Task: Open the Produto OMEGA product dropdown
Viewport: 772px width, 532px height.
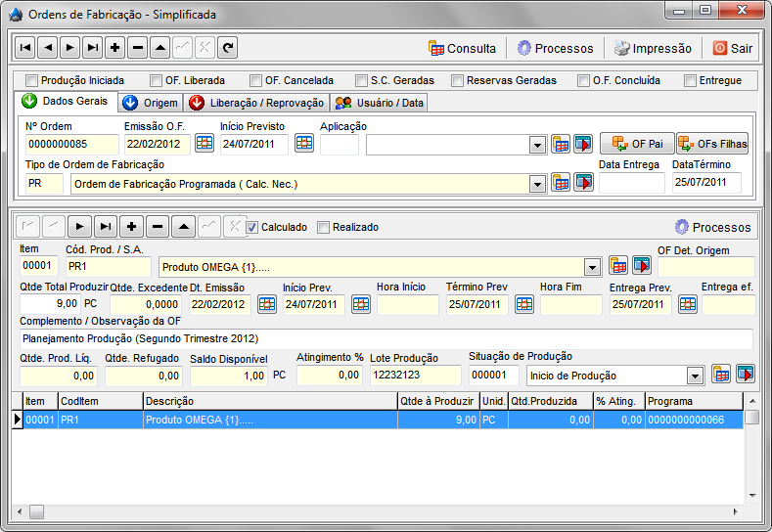Action: (x=591, y=266)
